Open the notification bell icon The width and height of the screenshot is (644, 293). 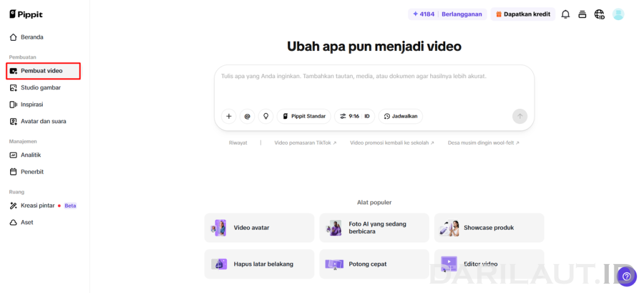click(565, 14)
